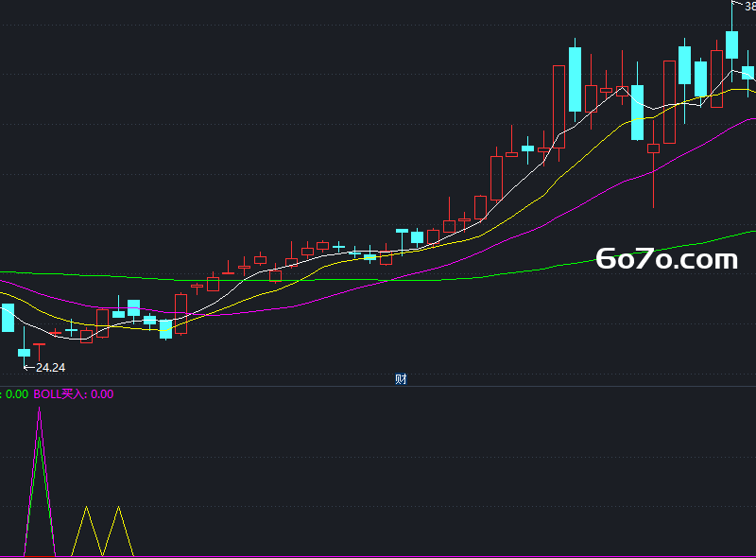756x558 pixels.
Task: Click the BOLL买入: 0.00 indicator label
Action: [x=74, y=393]
